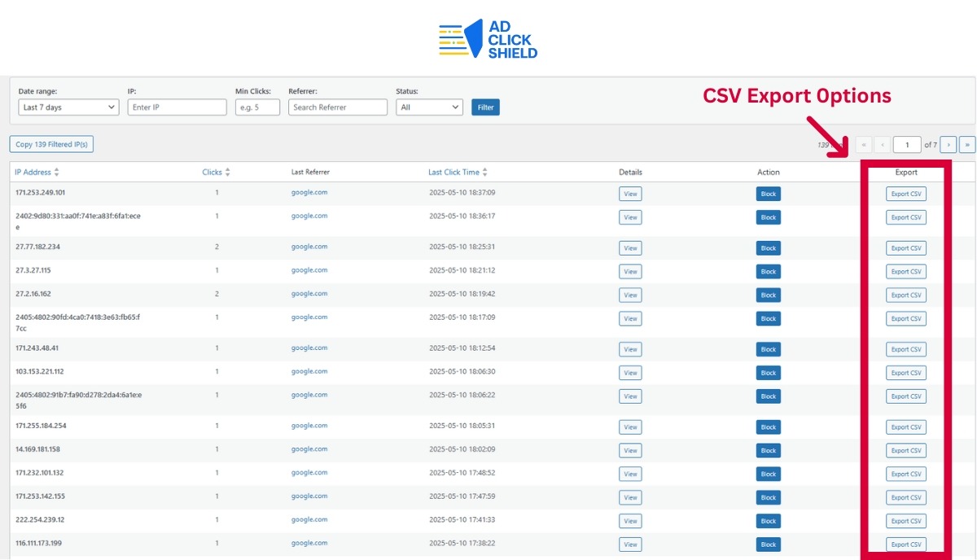
Task: Block IP 171.253.249.101
Action: pos(768,194)
